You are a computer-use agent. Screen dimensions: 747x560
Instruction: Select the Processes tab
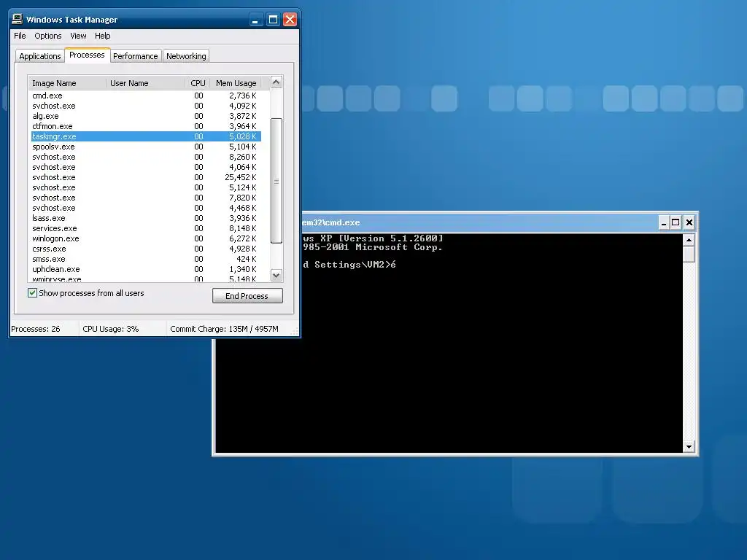88,55
